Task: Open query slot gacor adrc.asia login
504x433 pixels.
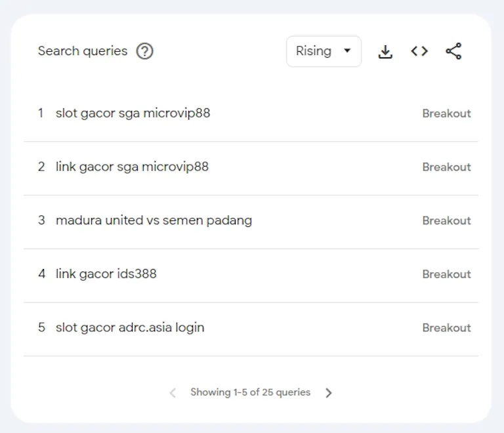Action: 130,327
